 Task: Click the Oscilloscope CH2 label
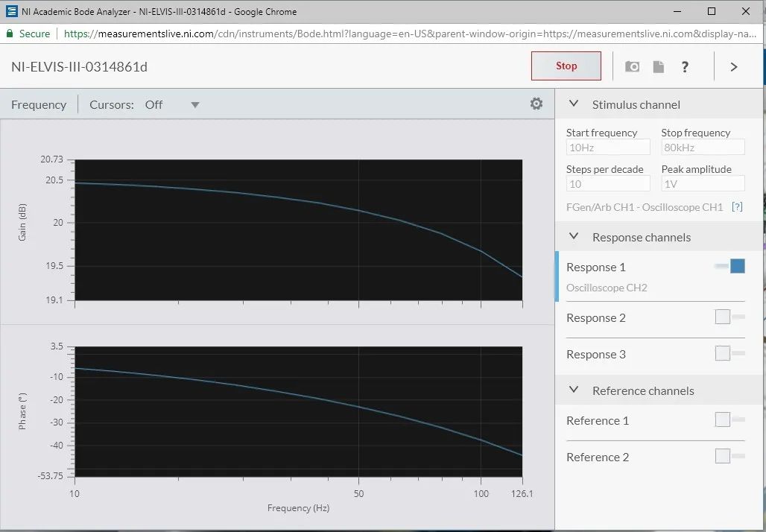click(x=607, y=288)
